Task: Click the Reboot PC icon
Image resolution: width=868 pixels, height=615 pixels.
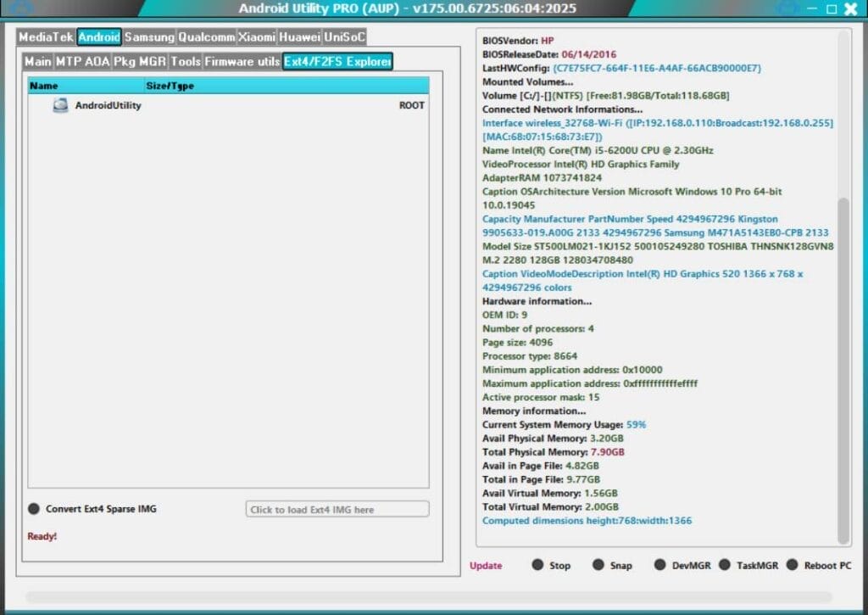Action: (x=793, y=565)
